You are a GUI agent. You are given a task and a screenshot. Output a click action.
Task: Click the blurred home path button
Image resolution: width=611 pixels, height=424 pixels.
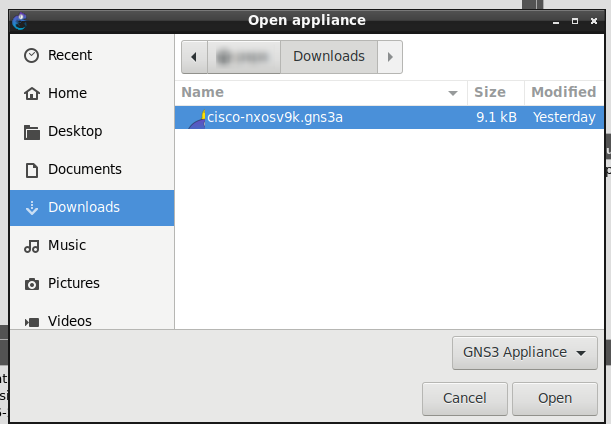244,57
